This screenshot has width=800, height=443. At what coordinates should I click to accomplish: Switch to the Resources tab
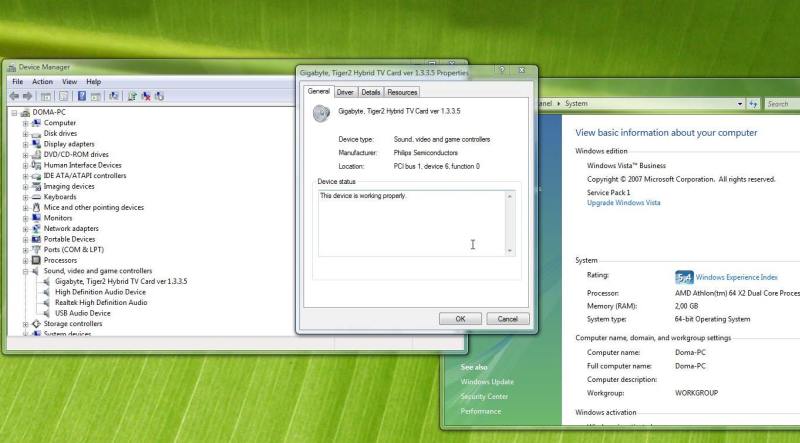pyautogui.click(x=402, y=92)
